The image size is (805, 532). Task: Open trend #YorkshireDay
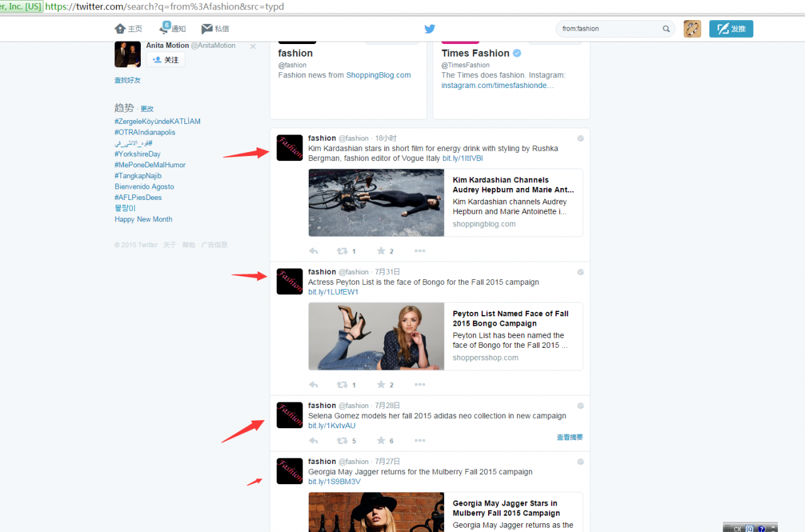coord(137,154)
